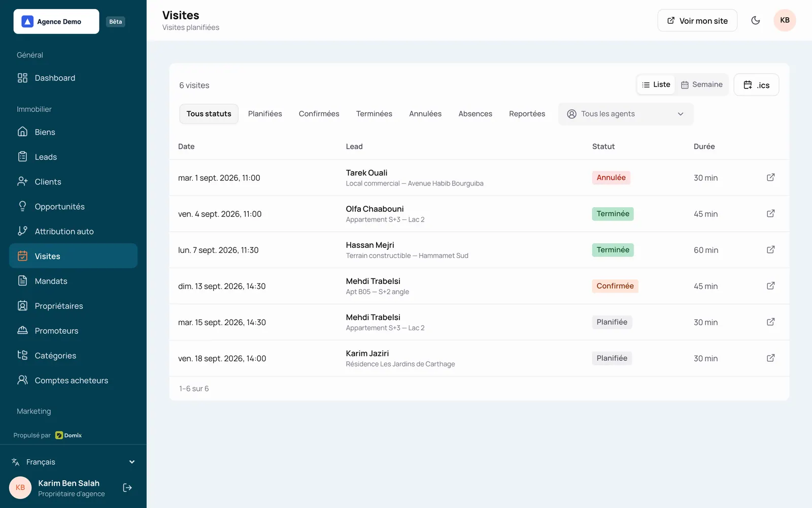Image resolution: width=812 pixels, height=508 pixels.
Task: Filter by Annulées tab
Action: click(425, 114)
